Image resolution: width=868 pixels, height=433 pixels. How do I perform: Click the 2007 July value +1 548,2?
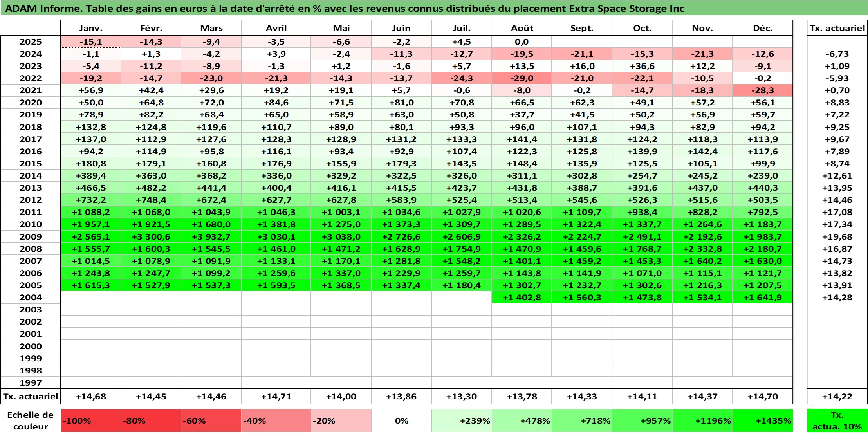click(462, 261)
